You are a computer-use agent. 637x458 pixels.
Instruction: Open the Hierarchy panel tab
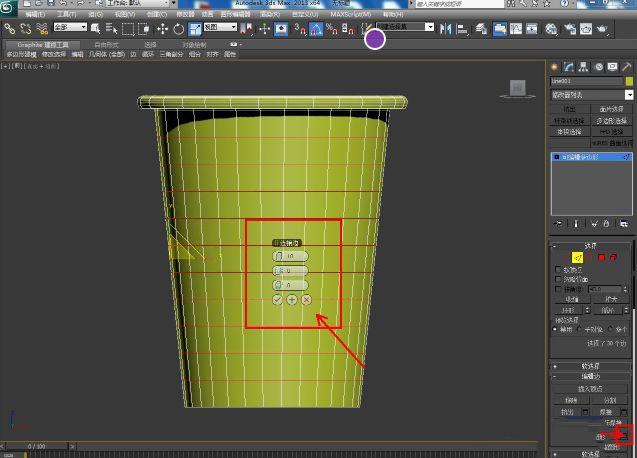(x=582, y=67)
